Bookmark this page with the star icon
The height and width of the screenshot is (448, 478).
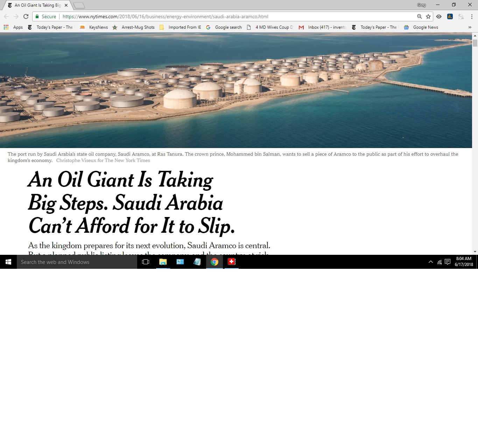tap(428, 16)
